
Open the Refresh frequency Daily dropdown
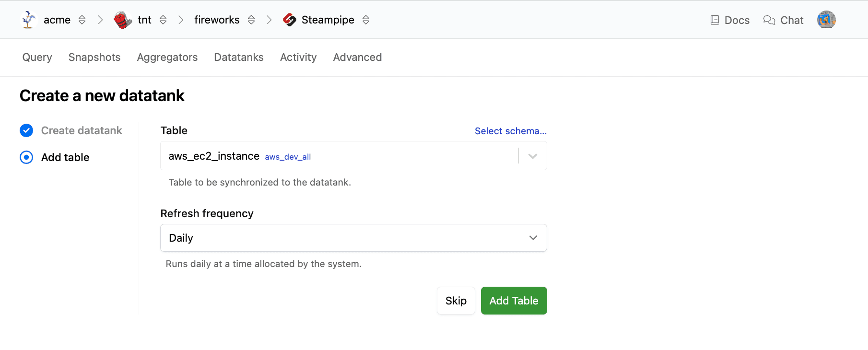353,238
